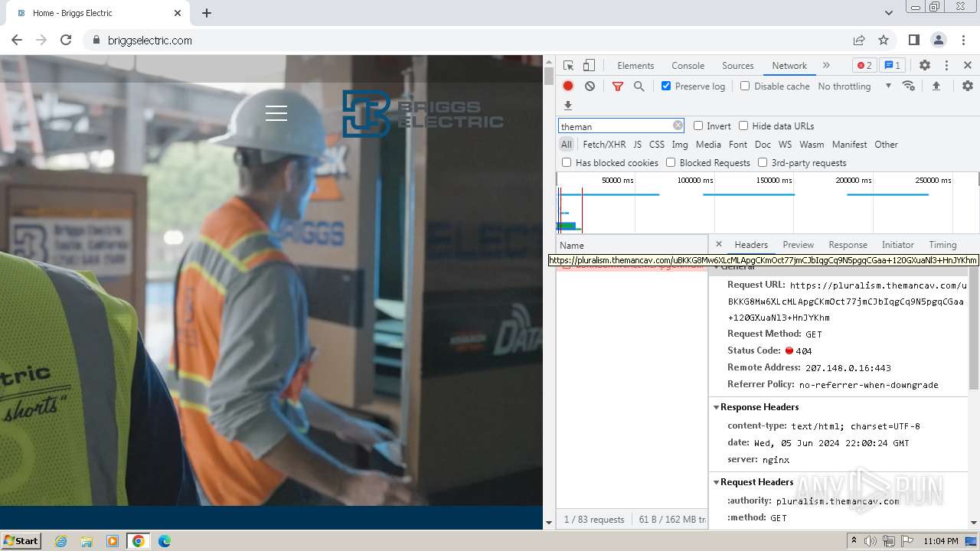Open the tab search dropdown arrow
Image resolution: width=980 pixels, height=551 pixels.
[889, 13]
